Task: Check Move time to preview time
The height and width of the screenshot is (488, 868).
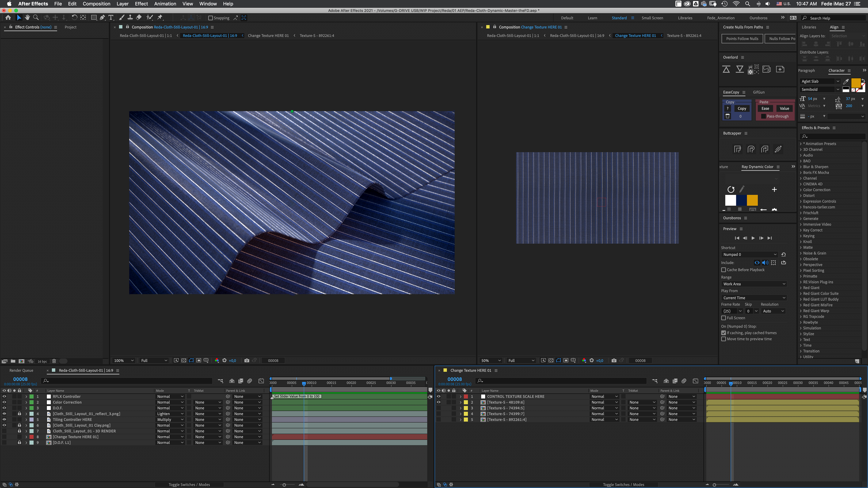Action: click(x=723, y=339)
